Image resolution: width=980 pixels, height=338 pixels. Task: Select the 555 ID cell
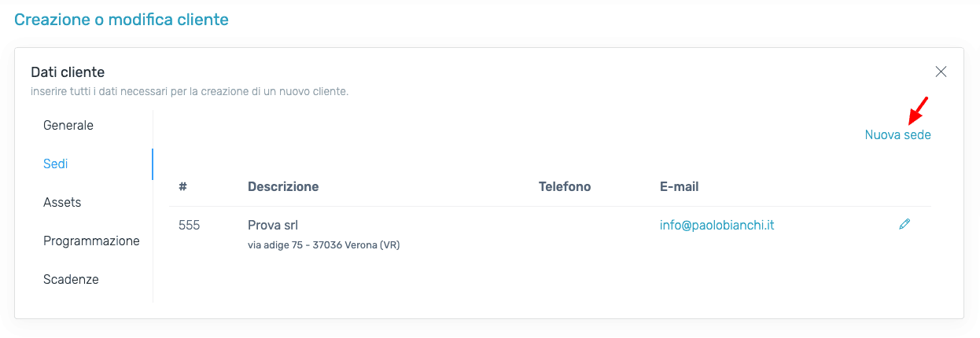tap(190, 225)
